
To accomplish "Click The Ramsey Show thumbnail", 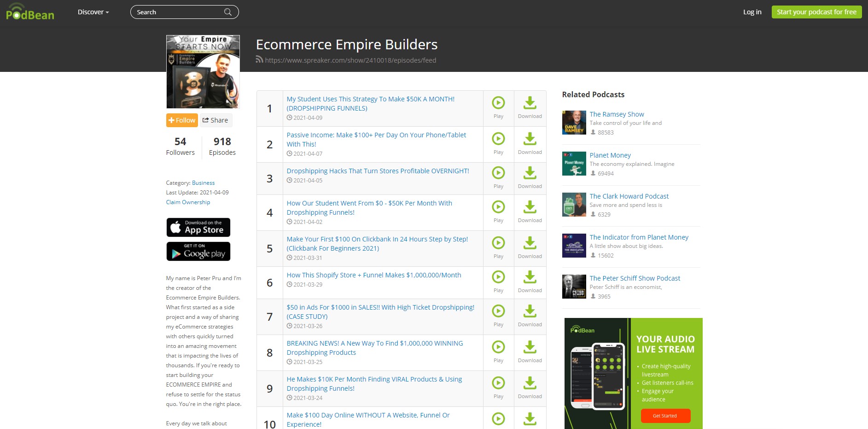I will click(574, 123).
